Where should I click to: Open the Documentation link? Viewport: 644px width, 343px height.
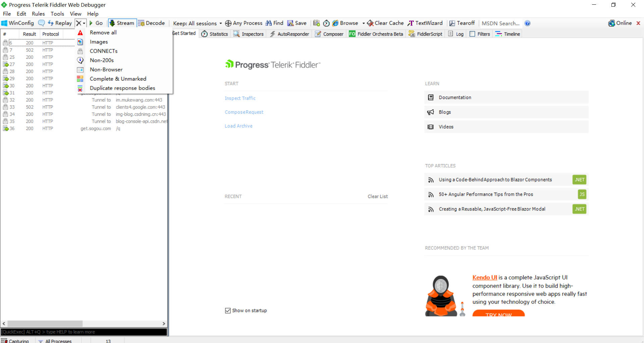point(506,97)
